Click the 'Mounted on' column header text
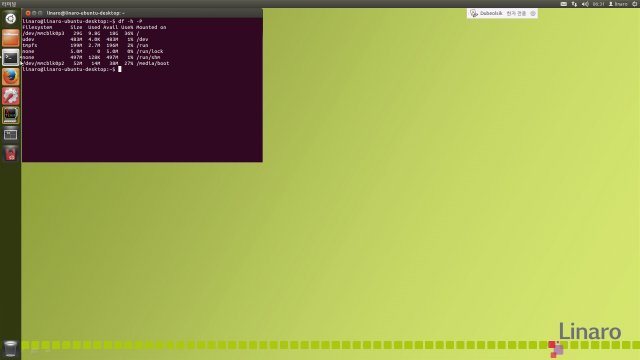Image resolution: width=640 pixels, height=360 pixels. pyautogui.click(x=151, y=27)
